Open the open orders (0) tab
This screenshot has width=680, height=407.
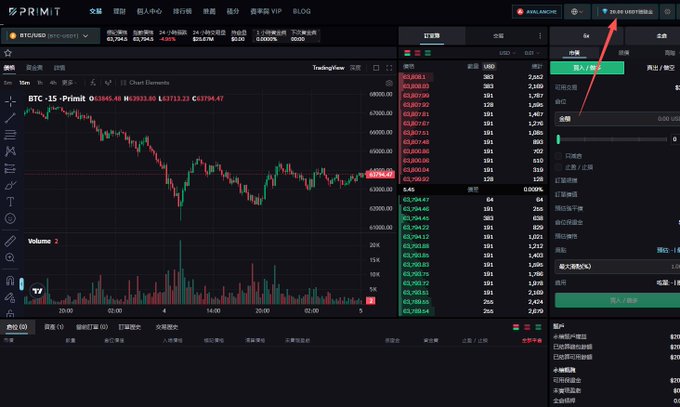click(92, 327)
